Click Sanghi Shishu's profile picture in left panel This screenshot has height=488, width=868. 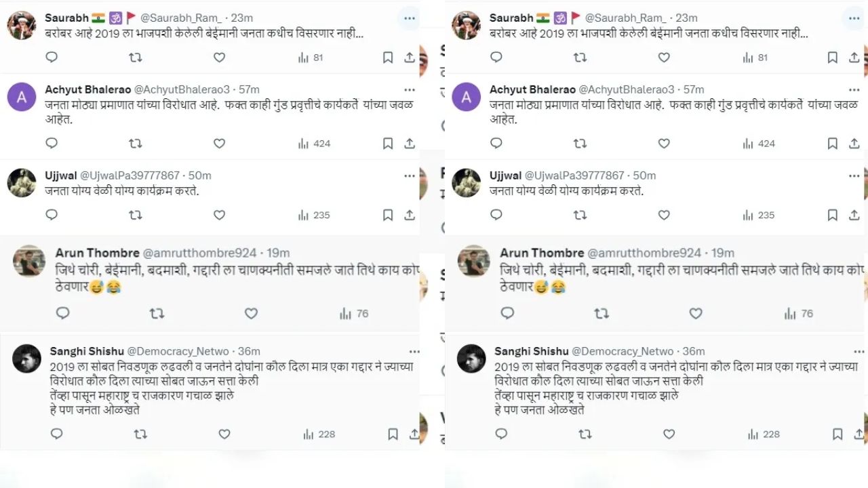(x=27, y=359)
